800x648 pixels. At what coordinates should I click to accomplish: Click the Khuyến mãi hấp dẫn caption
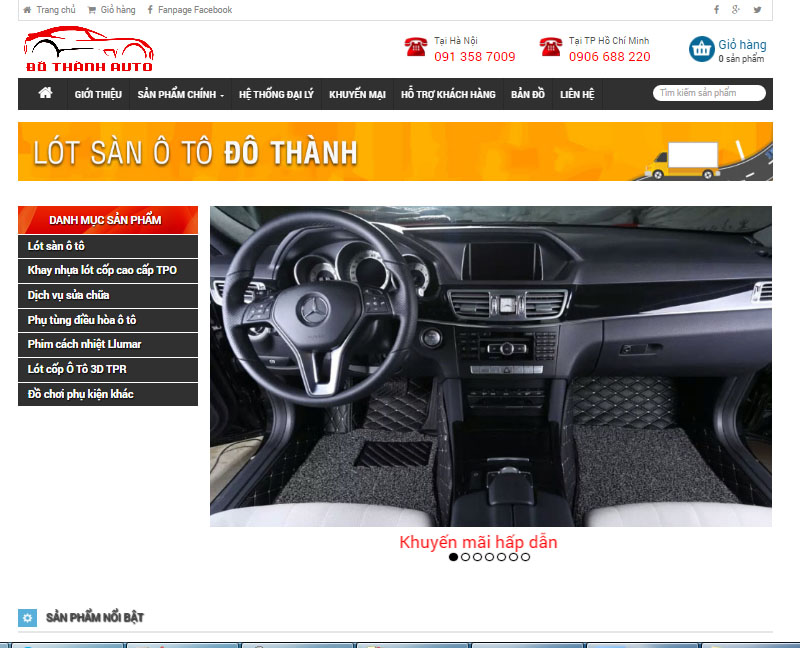tap(478, 542)
